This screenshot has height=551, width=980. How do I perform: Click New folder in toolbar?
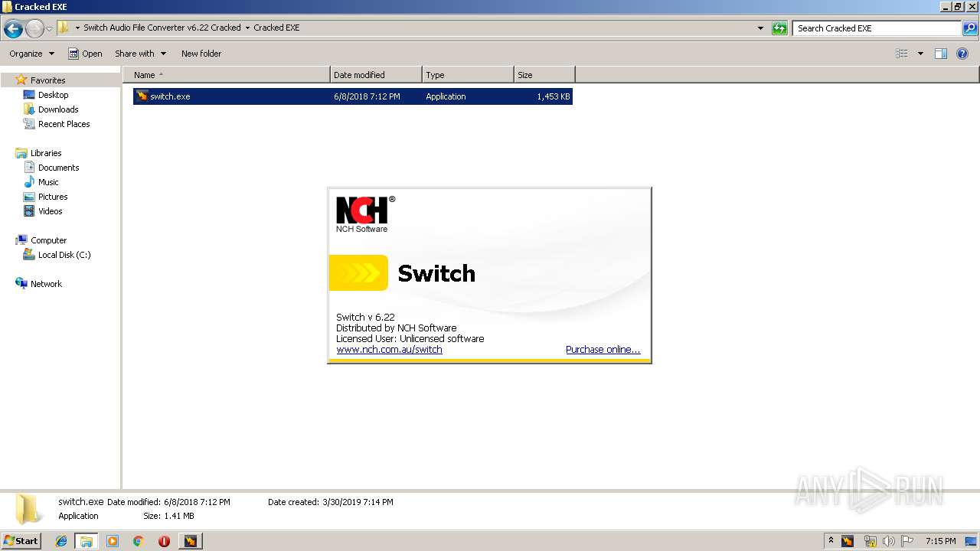(201, 54)
